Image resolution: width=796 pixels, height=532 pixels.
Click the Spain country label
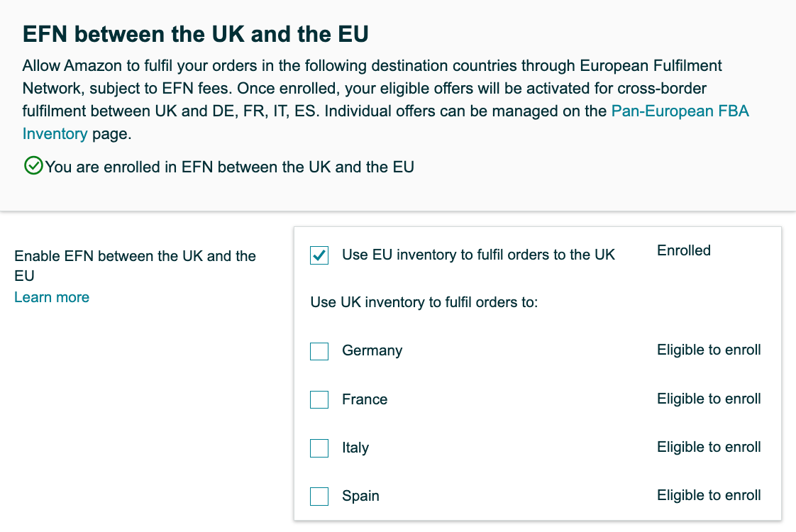360,496
